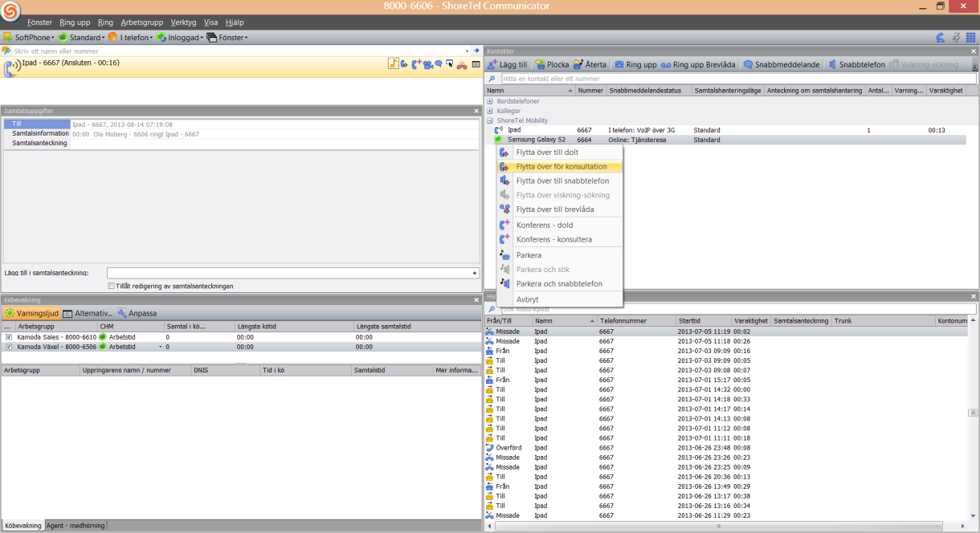Select Flytta över till brevlåda

pyautogui.click(x=560, y=210)
